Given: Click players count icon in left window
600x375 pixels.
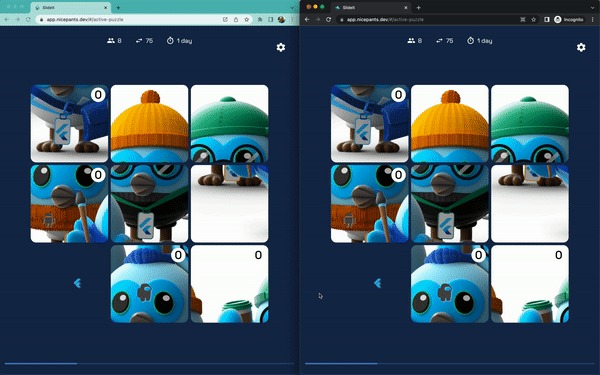Looking at the screenshot, I should 111,41.
